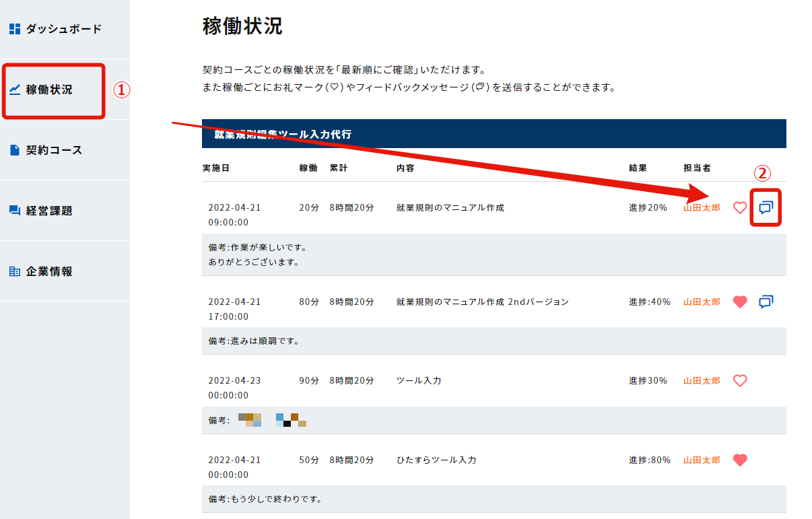Viewport: 812px width, 519px height.
Task: Toggle heart on 就業規則のマニュアル作成 20分 row
Action: pos(740,208)
